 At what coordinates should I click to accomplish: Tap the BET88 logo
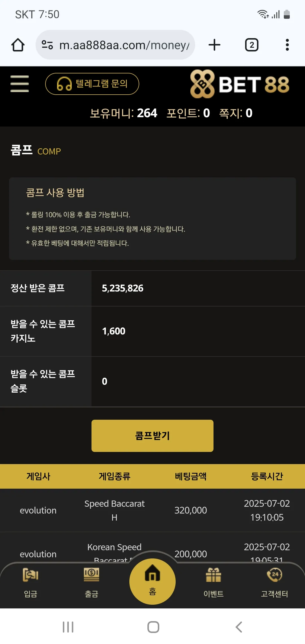pyautogui.click(x=240, y=84)
